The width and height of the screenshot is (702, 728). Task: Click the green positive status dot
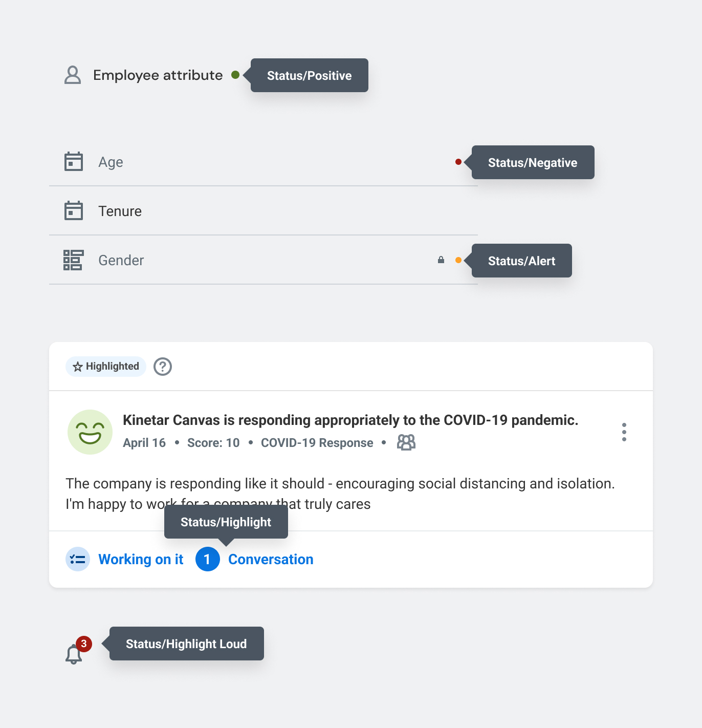tap(235, 75)
